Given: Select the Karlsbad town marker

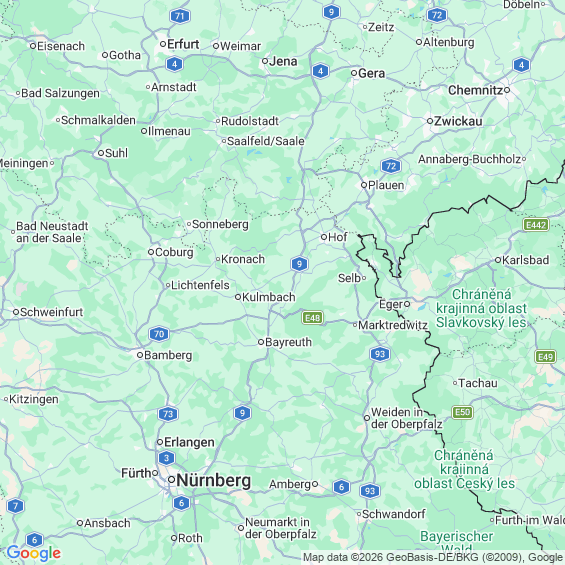Looking at the screenshot, I should click(498, 260).
